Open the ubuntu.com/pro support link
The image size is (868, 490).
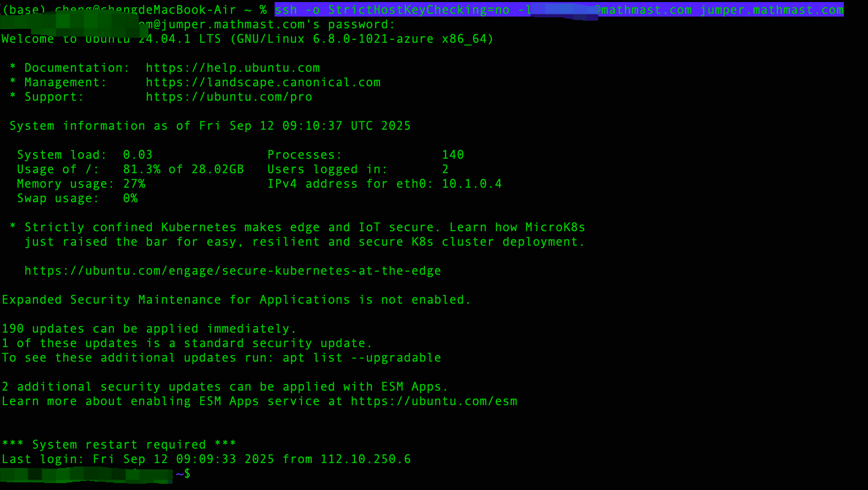[229, 97]
